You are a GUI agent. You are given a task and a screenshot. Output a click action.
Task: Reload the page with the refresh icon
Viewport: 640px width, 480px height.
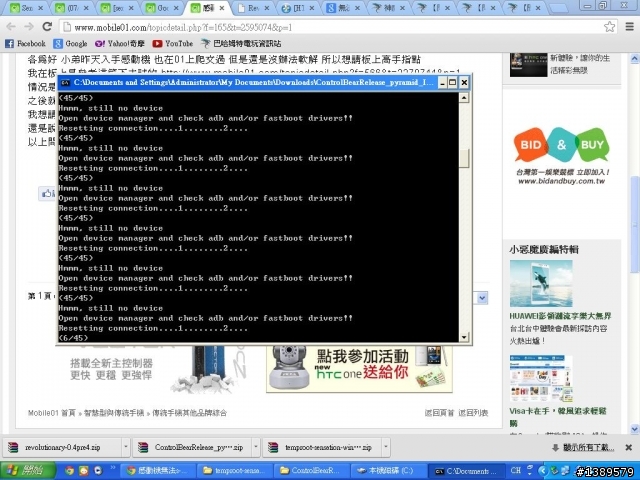click(x=47, y=27)
